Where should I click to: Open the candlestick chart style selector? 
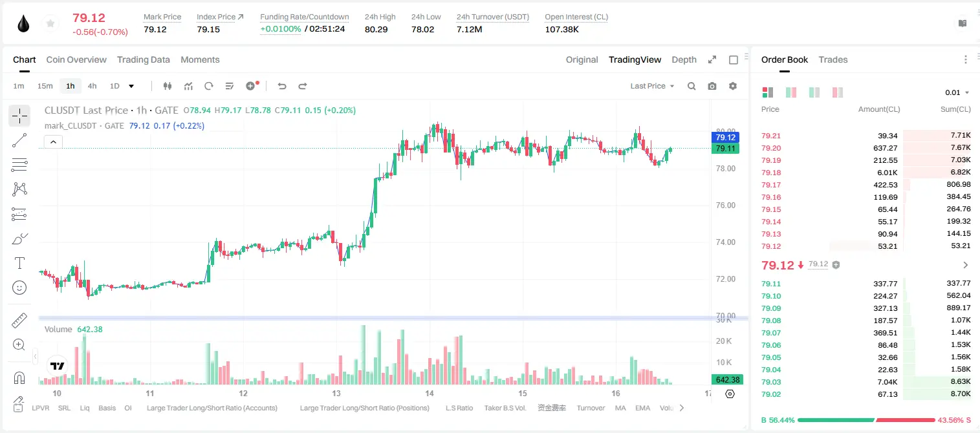pos(168,86)
